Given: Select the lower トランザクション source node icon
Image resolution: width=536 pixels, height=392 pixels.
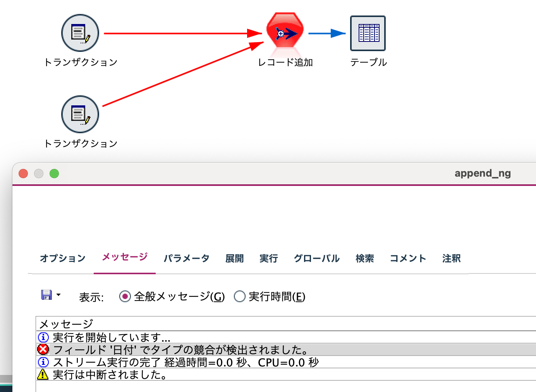Looking at the screenshot, I should [x=79, y=114].
